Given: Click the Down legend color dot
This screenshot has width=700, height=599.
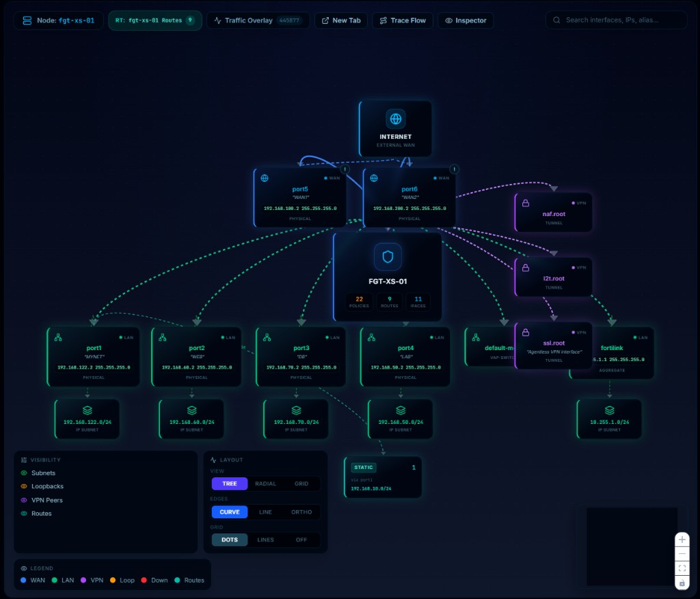Looking at the screenshot, I should (144, 581).
